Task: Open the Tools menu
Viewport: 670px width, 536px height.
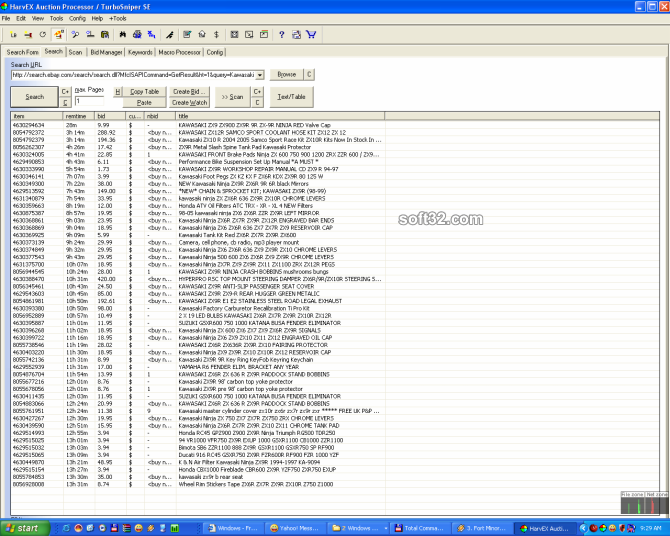Action: pos(56,18)
